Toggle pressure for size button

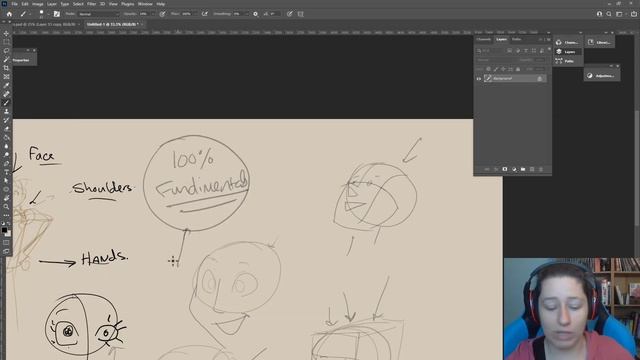pos(290,14)
